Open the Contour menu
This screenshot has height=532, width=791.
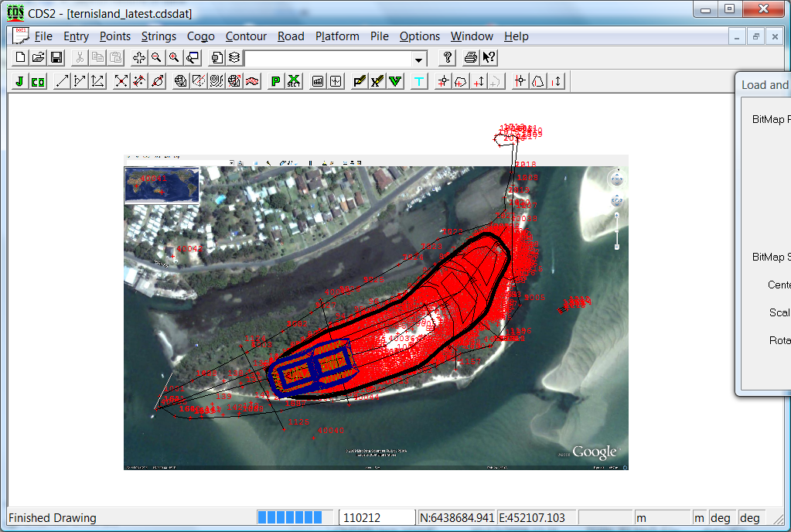point(246,36)
